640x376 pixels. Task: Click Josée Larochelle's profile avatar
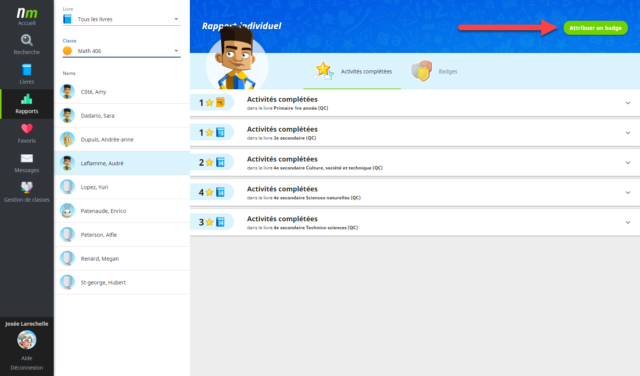[27, 340]
